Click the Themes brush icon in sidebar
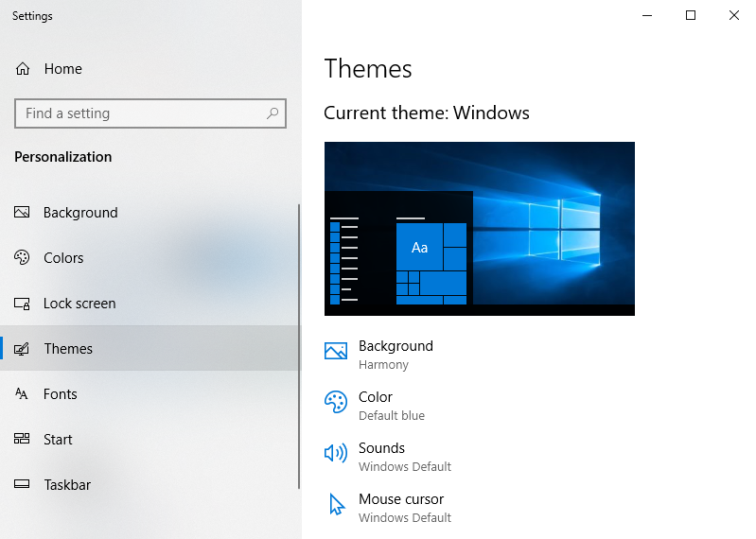The height and width of the screenshot is (539, 756). pos(22,349)
